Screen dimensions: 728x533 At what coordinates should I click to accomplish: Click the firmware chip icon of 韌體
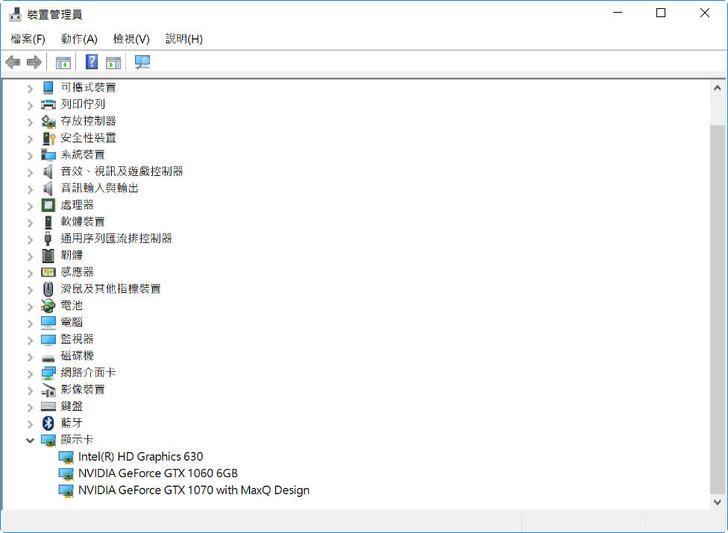click(x=48, y=255)
